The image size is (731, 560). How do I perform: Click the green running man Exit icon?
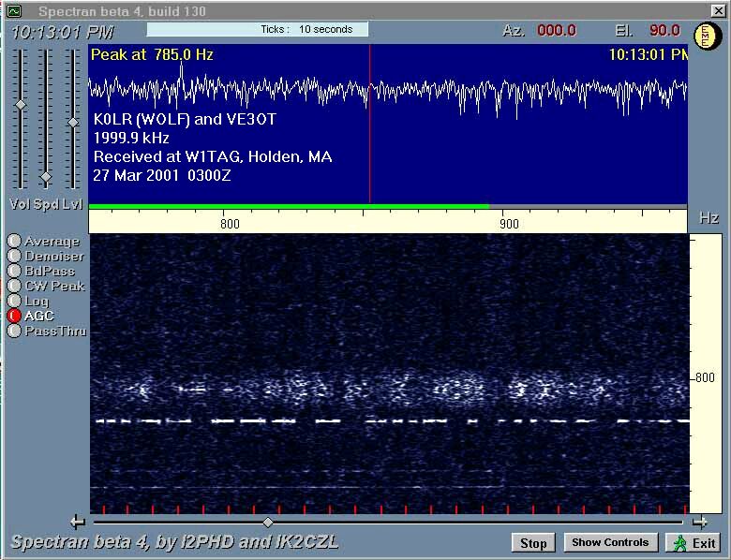[678, 543]
